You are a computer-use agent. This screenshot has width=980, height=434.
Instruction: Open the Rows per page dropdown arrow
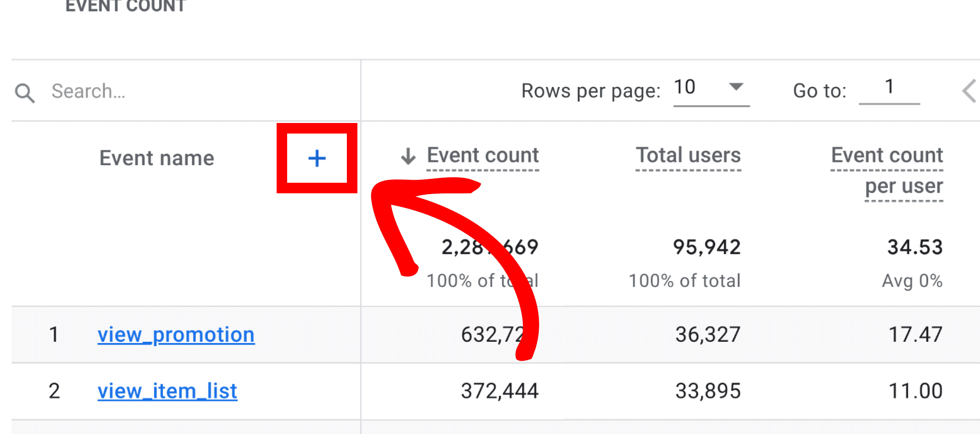click(x=736, y=87)
